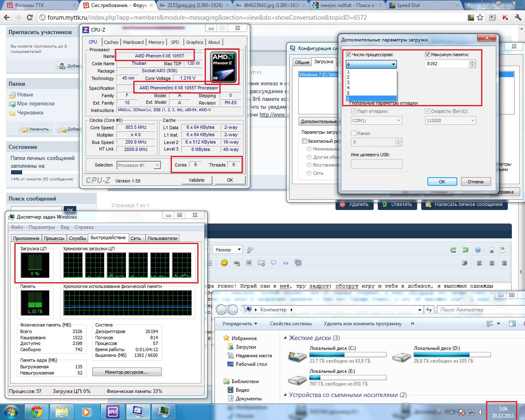Align editor text to the right
This screenshot has height=420, width=525.
[504, 263]
